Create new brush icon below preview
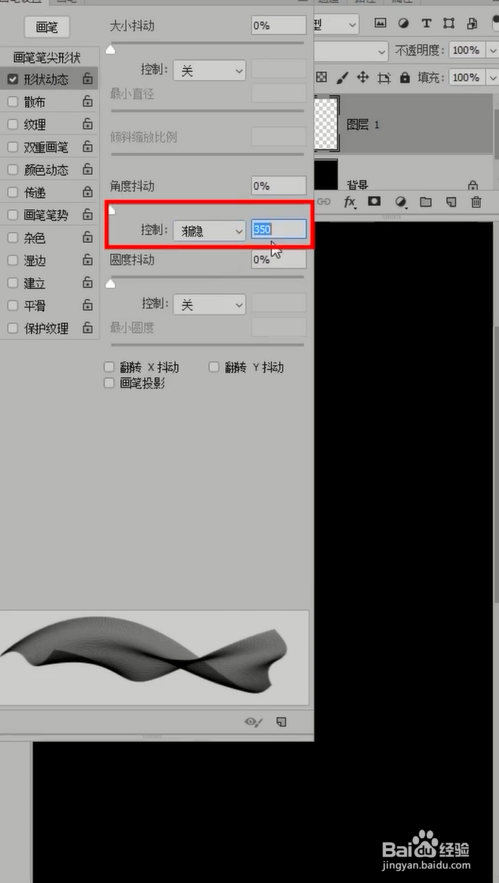 282,722
